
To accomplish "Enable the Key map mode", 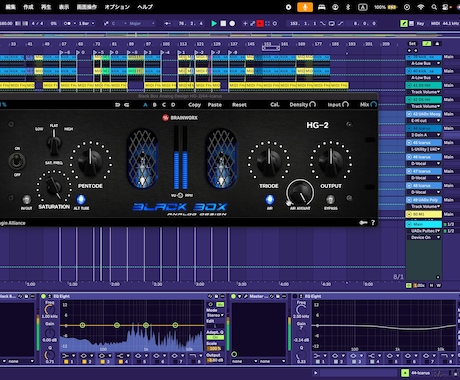I will (420, 23).
